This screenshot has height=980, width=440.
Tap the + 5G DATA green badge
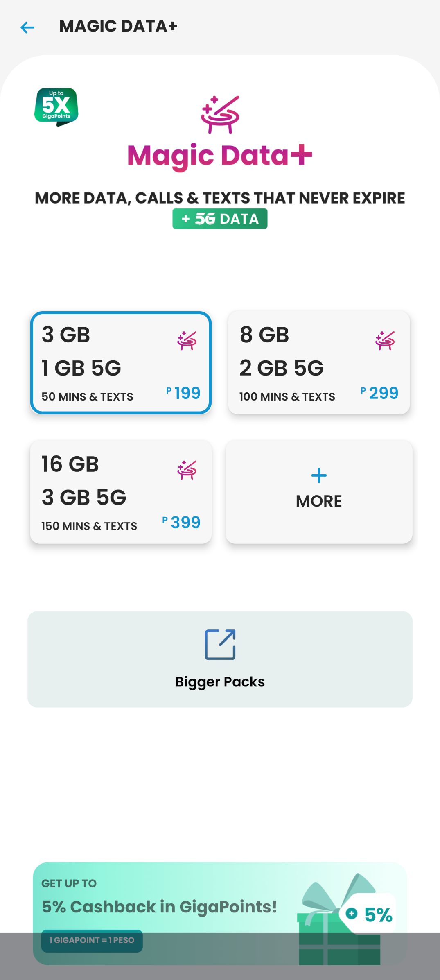click(x=220, y=219)
